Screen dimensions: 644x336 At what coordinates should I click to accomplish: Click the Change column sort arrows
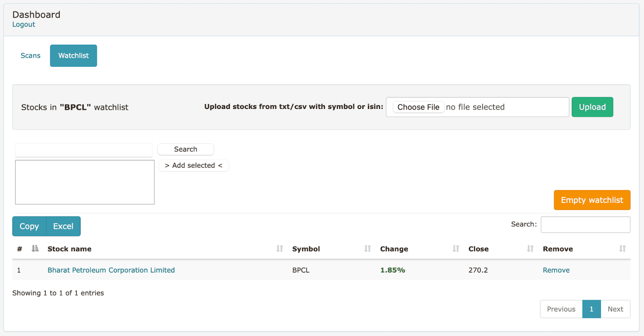point(456,249)
